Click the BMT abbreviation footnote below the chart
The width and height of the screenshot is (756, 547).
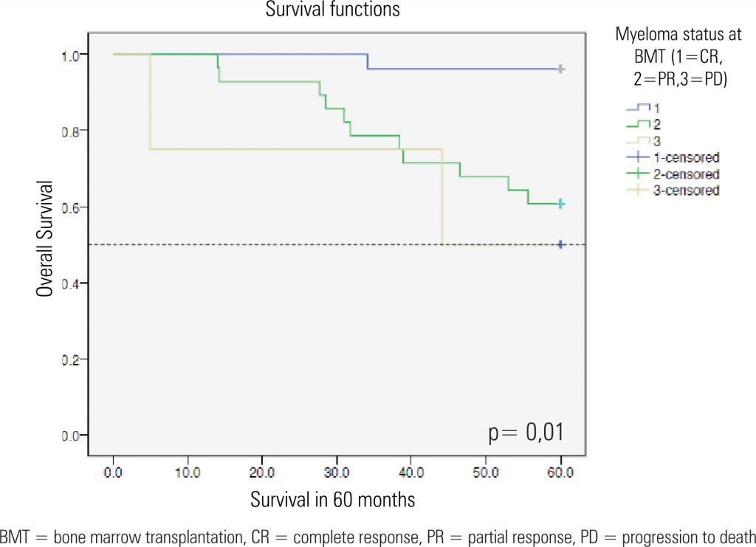click(377, 534)
